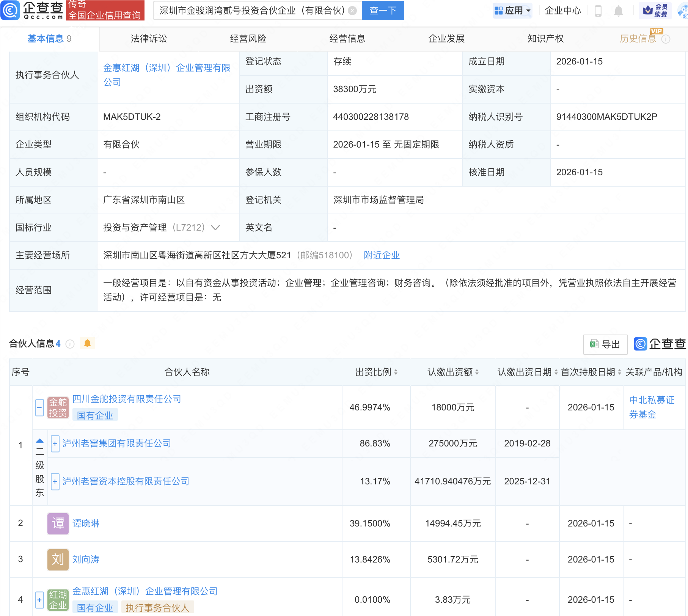Click the 谭晓琳 avatar thumbnail

click(58, 523)
